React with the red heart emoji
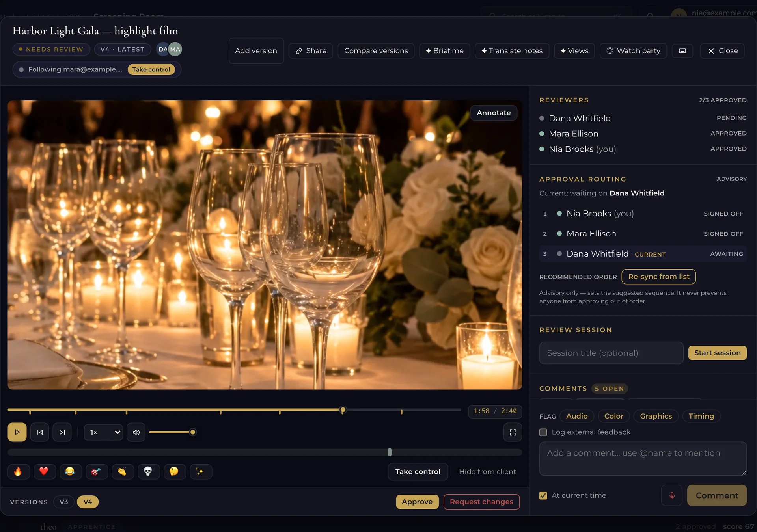The width and height of the screenshot is (757, 532). click(x=44, y=471)
